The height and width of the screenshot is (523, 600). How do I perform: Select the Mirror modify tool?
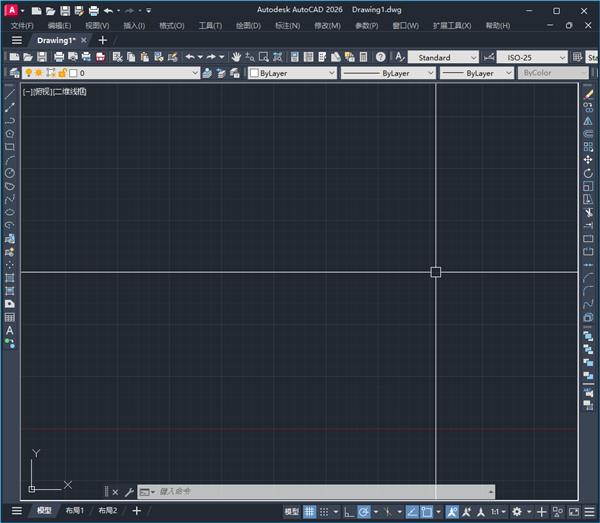click(588, 121)
